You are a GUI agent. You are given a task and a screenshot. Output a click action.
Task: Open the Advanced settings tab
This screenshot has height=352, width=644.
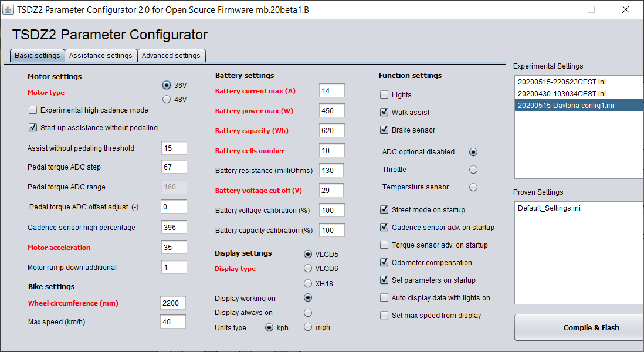coord(171,56)
